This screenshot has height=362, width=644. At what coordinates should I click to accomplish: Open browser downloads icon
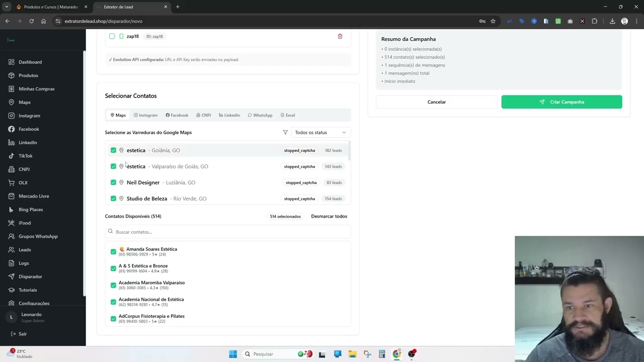pyautogui.click(x=612, y=21)
